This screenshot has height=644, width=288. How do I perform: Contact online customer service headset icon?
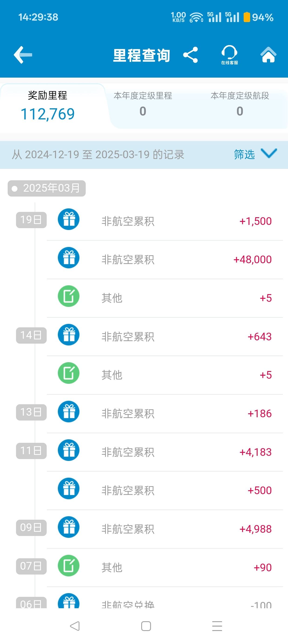(229, 55)
